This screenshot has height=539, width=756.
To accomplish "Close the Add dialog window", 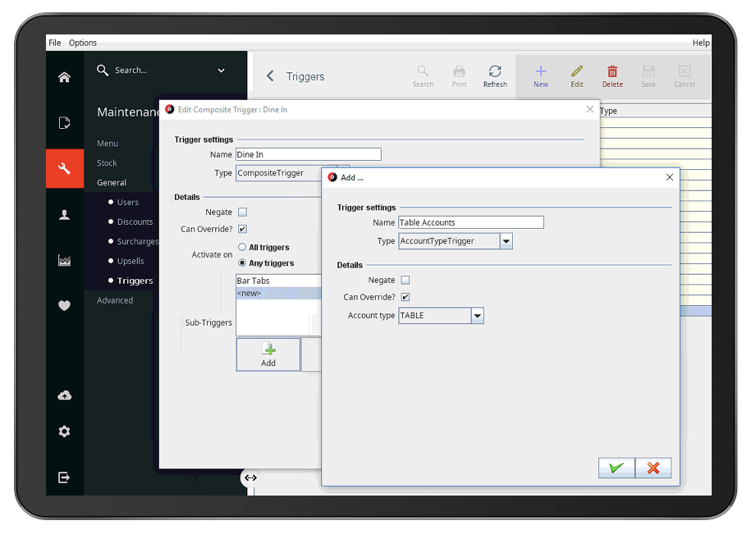I will (x=669, y=177).
